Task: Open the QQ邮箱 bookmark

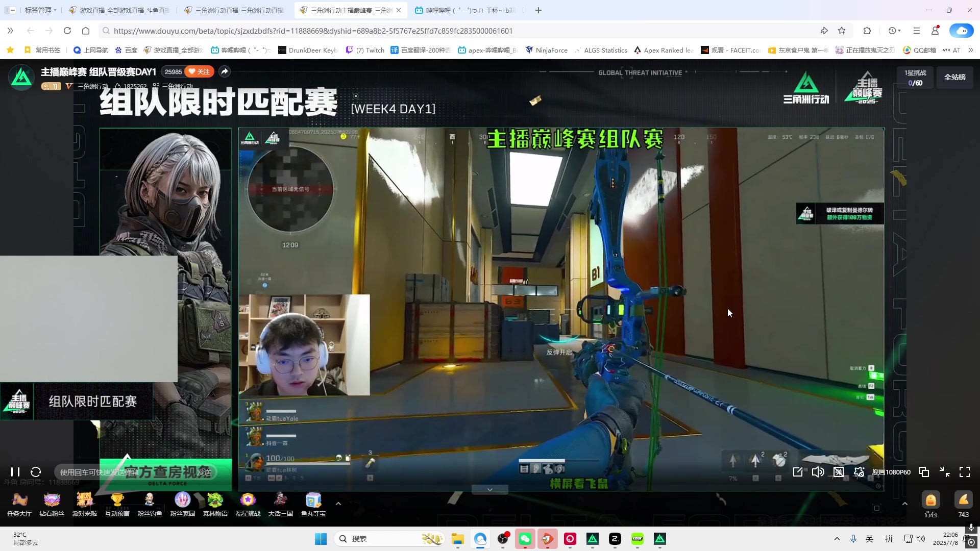Action: pyautogui.click(x=920, y=50)
